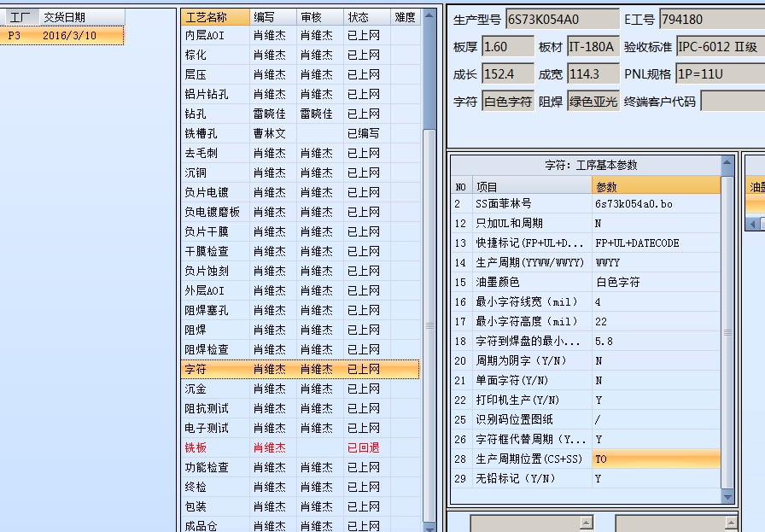Screen dimensions: 765x532
Task: Select the 电子测试 process row
Action: pos(300,428)
